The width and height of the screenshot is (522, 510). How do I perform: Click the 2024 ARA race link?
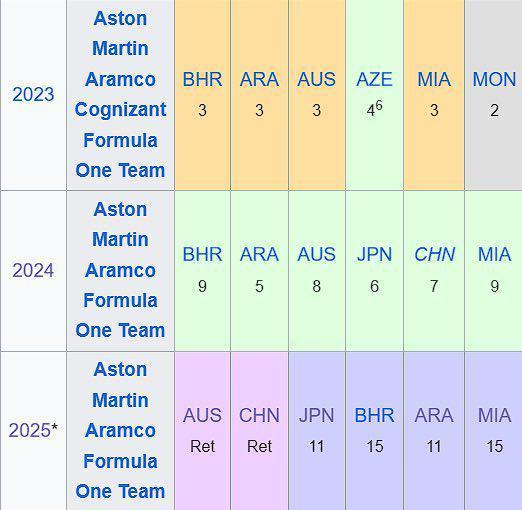point(259,254)
